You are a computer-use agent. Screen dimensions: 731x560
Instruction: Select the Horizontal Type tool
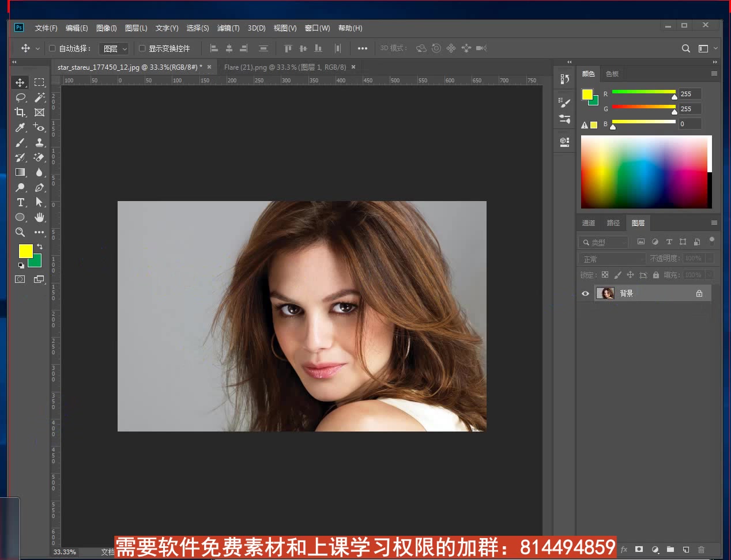coord(20,202)
